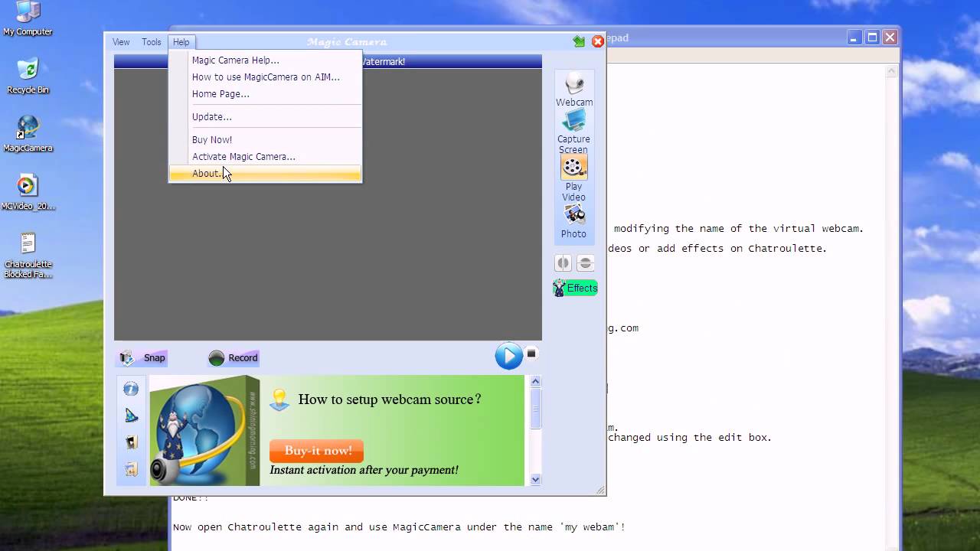Viewport: 980px width, 551px height.
Task: Click the banner scrollbar up arrow
Action: 536,381
